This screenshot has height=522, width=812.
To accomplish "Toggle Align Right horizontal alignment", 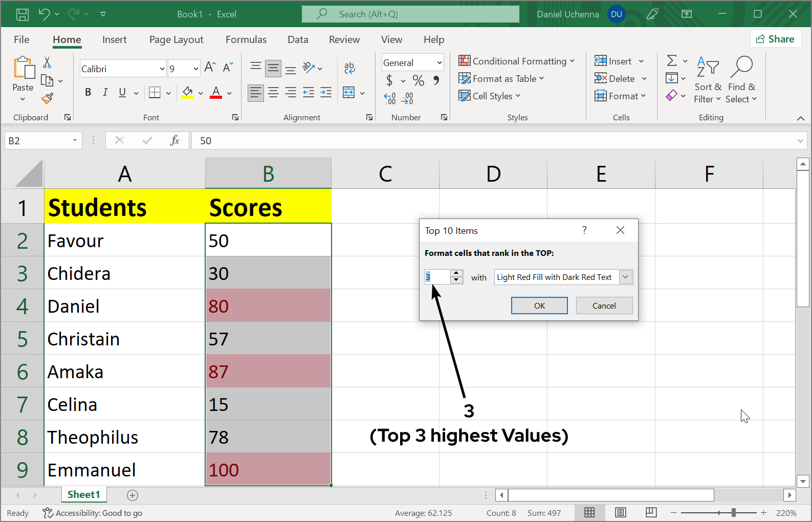I will (291, 93).
